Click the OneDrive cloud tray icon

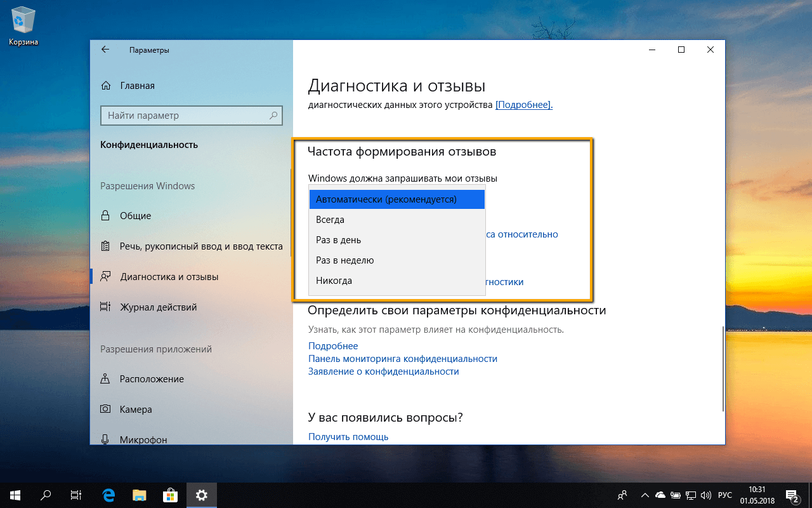click(660, 495)
